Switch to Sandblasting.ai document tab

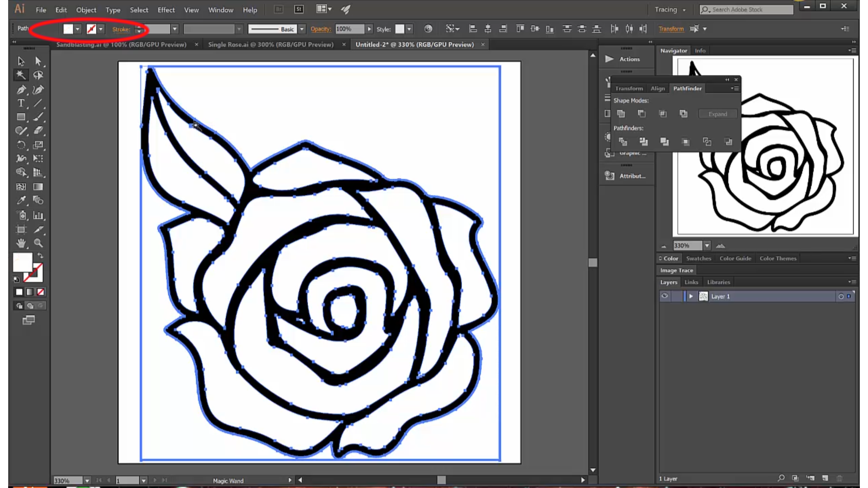pos(121,44)
